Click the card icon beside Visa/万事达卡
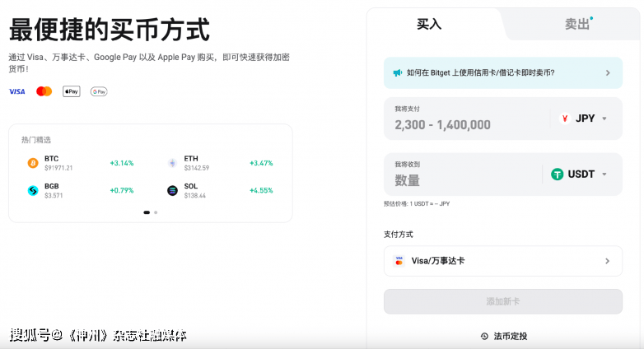The width and height of the screenshot is (644, 349). [399, 261]
